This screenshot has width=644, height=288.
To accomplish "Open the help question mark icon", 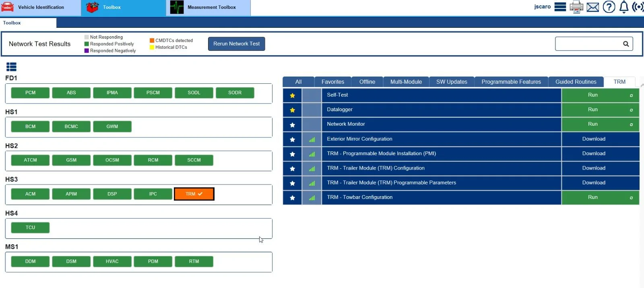I will pos(609,7).
